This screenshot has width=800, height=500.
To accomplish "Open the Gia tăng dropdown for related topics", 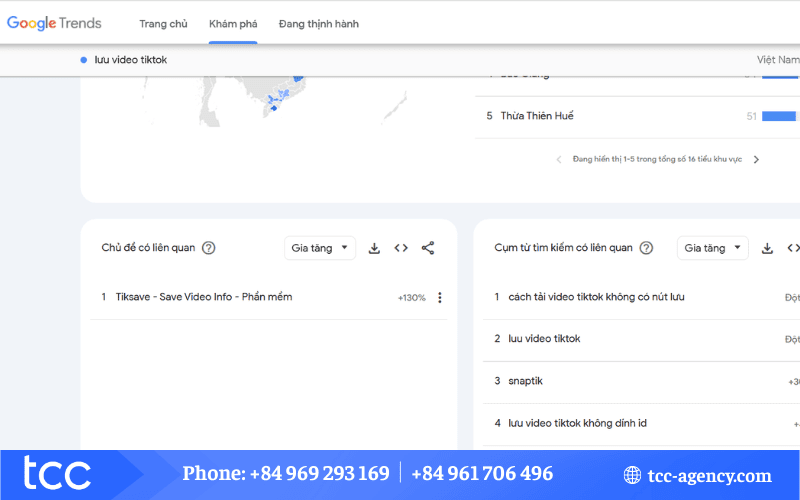I will 319,248.
